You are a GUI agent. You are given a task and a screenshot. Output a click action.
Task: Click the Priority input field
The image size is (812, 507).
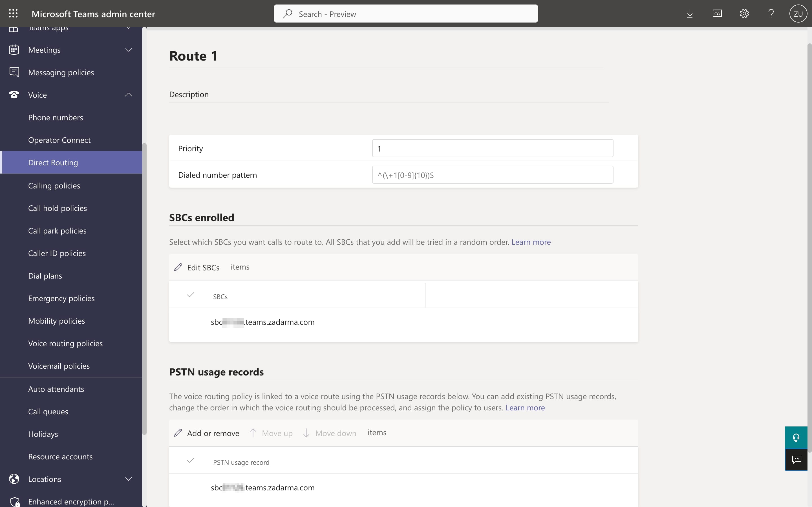click(492, 148)
